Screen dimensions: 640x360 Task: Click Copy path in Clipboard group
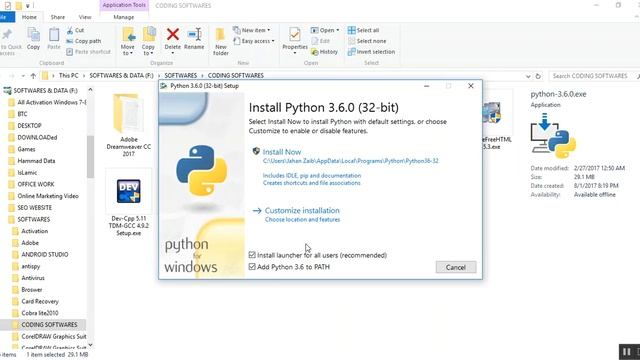(x=84, y=41)
